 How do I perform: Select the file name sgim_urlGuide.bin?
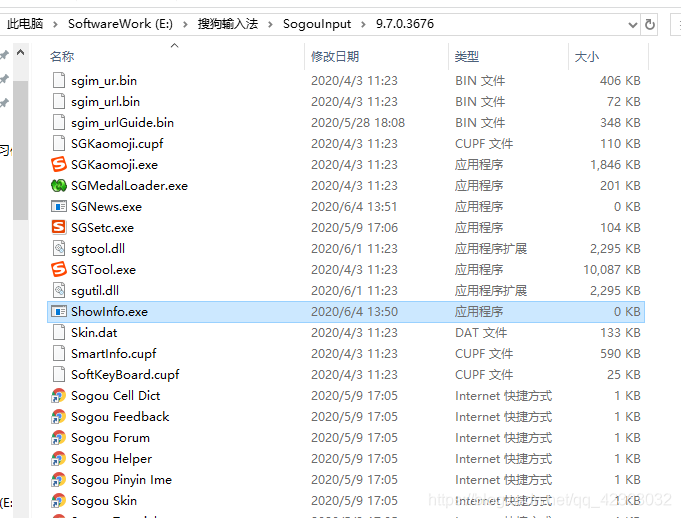click(122, 122)
